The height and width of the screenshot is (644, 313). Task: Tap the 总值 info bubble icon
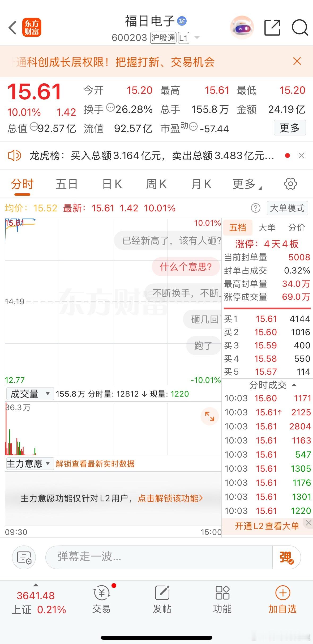tap(34, 127)
